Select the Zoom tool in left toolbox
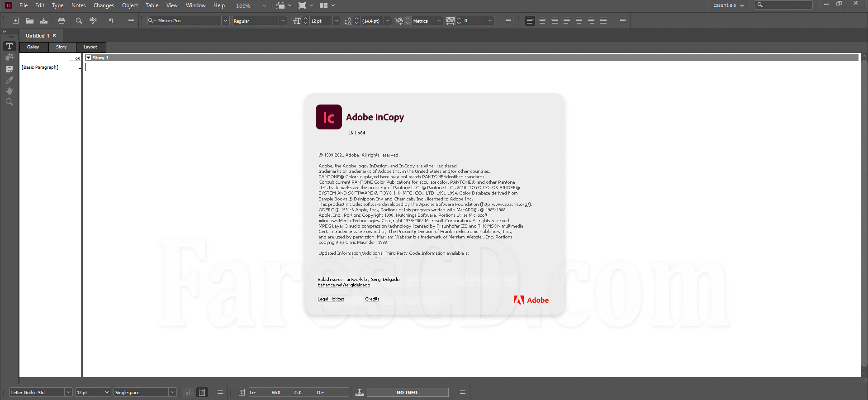 click(9, 102)
